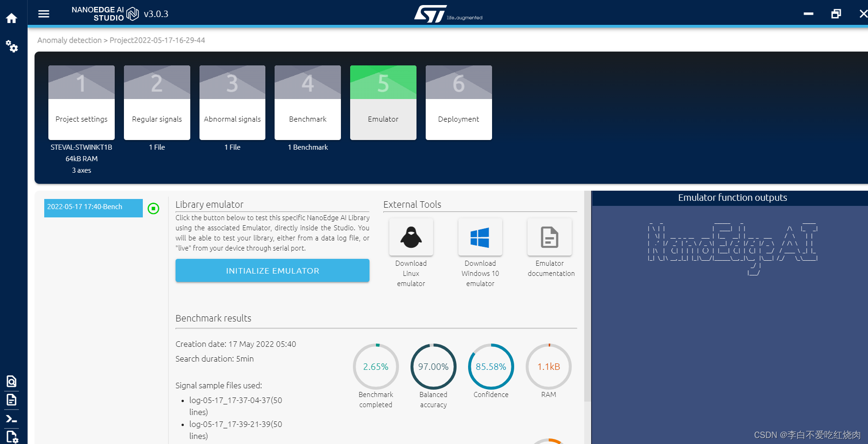Open the file search icon in sidebar
Screen dimensions: 868x444
pyautogui.click(x=12, y=381)
